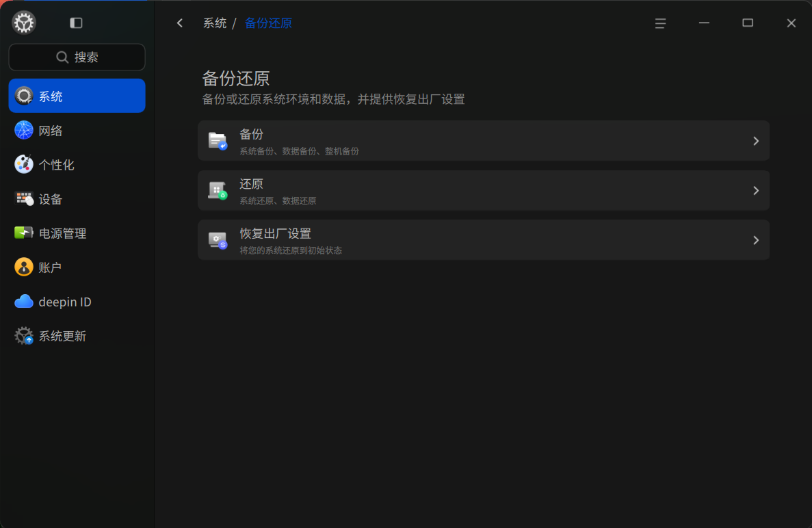Open the deepin ID category
The width and height of the screenshot is (812, 528).
point(77,301)
